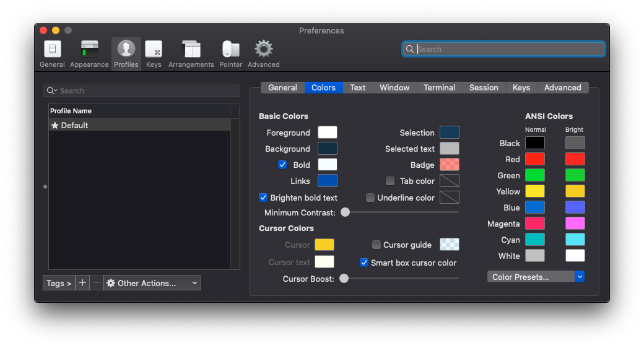Image resolution: width=644 pixels, height=348 pixels.
Task: Switch to the Terminal tab
Action: pyautogui.click(x=440, y=87)
